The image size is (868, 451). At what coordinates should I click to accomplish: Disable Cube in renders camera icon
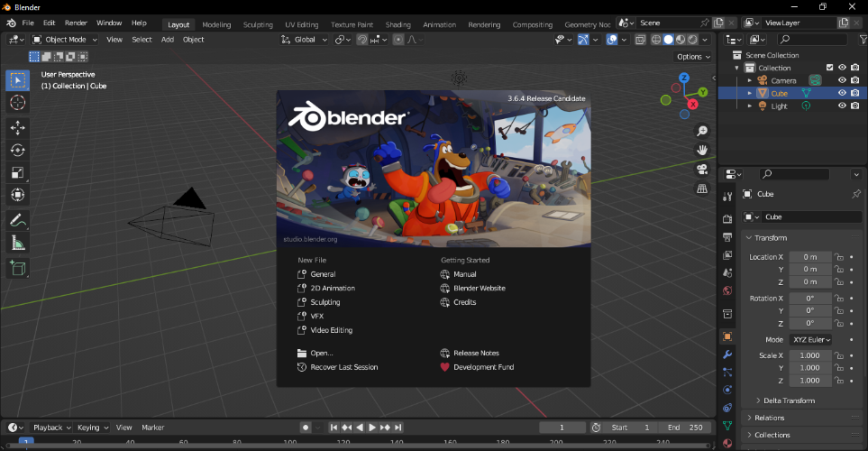(855, 93)
